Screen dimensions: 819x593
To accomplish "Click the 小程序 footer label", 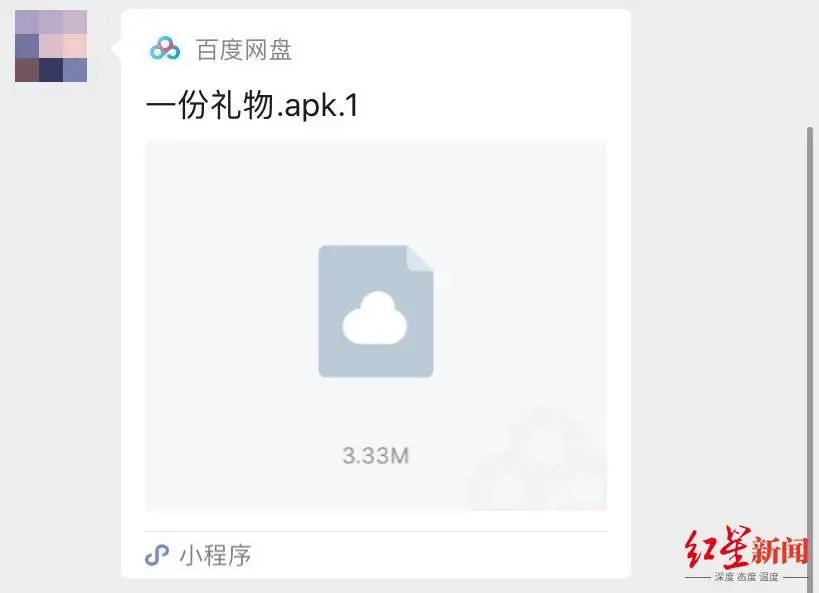I will (215, 555).
